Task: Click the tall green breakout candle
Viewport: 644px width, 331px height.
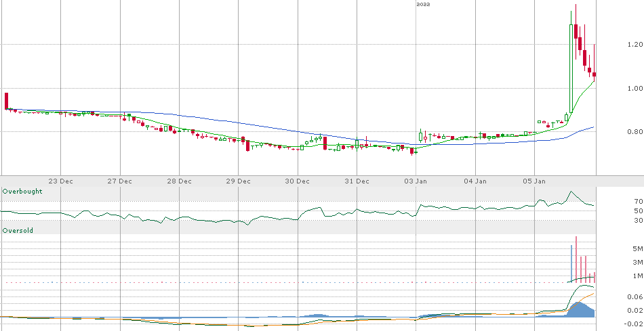Action: (571, 68)
